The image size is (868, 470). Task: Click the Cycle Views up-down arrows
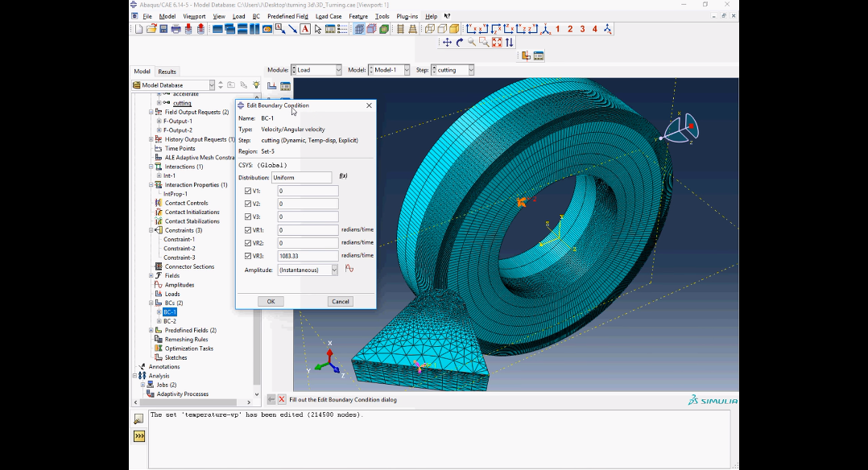(x=509, y=42)
